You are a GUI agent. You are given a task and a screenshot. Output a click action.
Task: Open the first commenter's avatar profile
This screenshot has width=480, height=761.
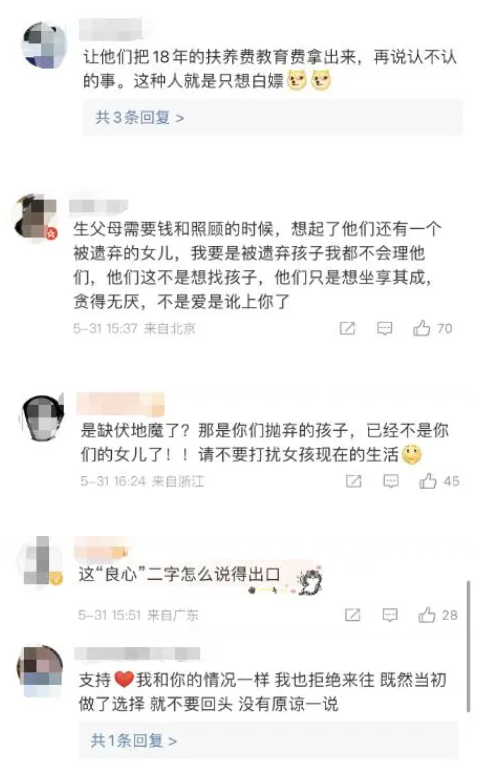44,45
